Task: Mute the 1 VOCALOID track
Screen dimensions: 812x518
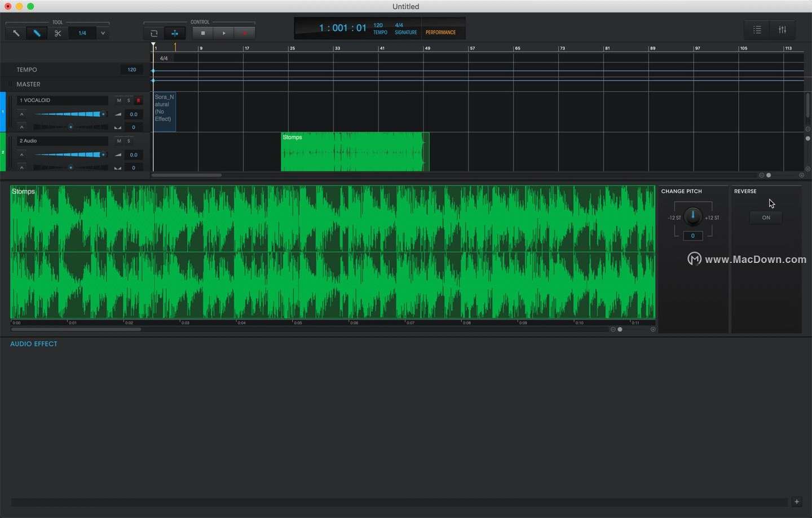Action: [119, 100]
